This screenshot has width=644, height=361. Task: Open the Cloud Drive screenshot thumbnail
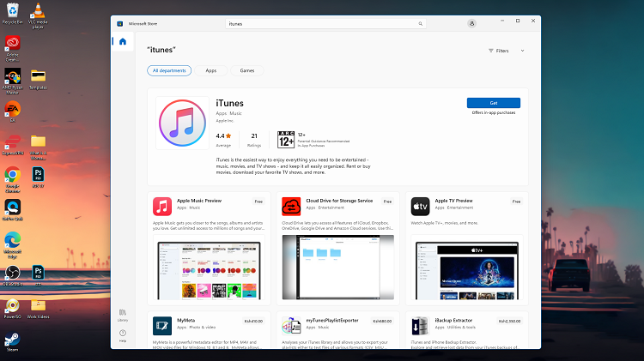tap(338, 268)
